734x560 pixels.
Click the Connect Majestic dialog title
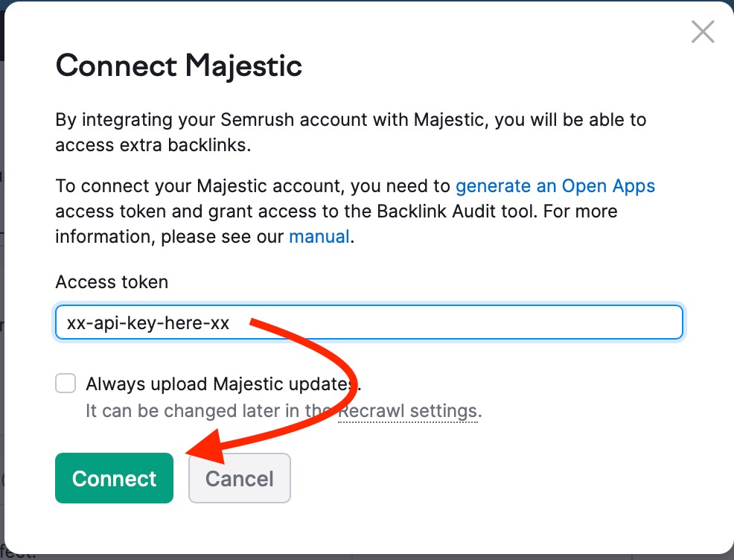(179, 66)
